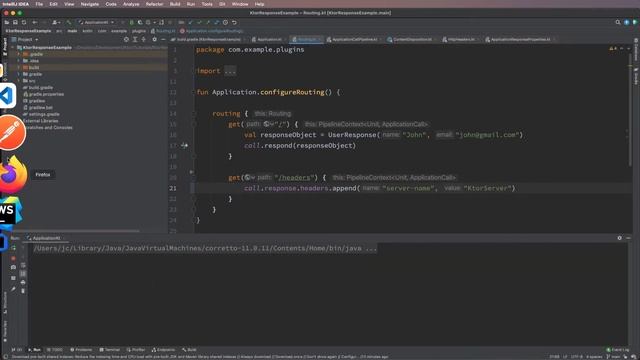
Task: Open the Build menu
Action: pos(175,4)
